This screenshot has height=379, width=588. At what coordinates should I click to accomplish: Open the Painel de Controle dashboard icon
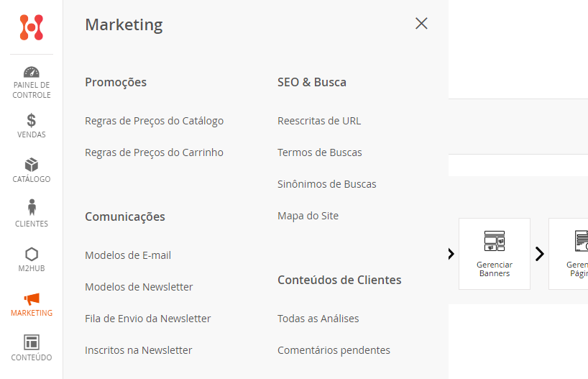click(x=32, y=73)
